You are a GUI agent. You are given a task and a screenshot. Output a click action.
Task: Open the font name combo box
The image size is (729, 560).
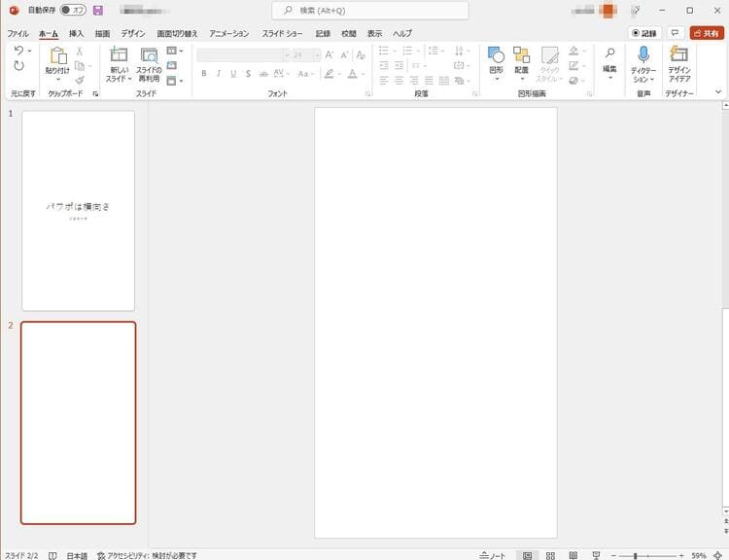[x=244, y=55]
